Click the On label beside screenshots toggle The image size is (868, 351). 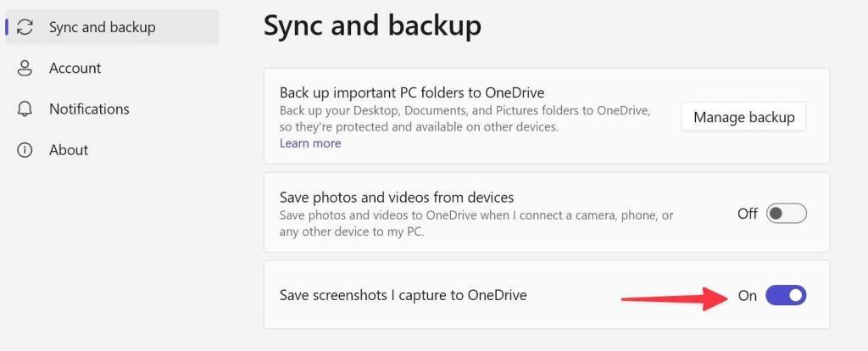click(x=747, y=296)
